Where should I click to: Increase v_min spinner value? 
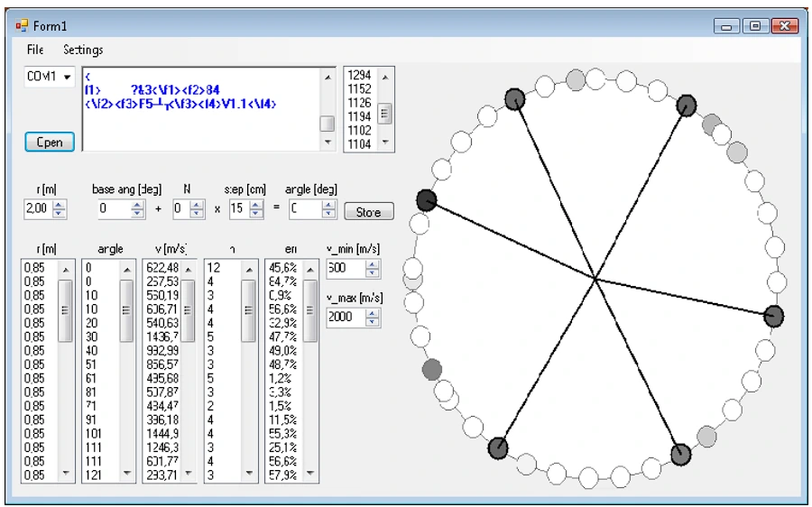coord(373,264)
